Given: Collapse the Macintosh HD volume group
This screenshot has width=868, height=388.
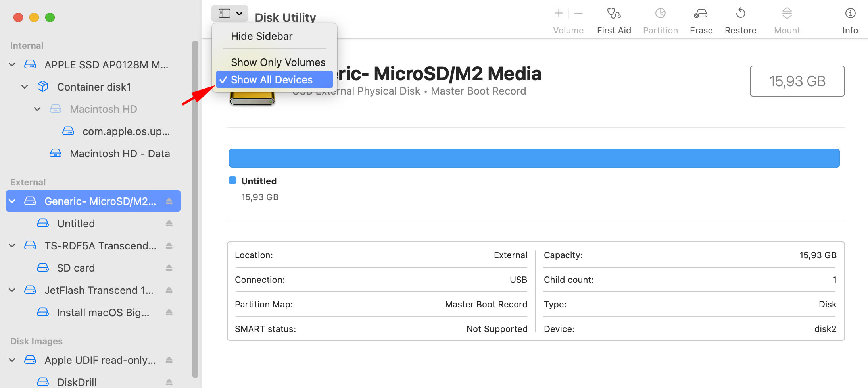Looking at the screenshot, I should click(37, 109).
